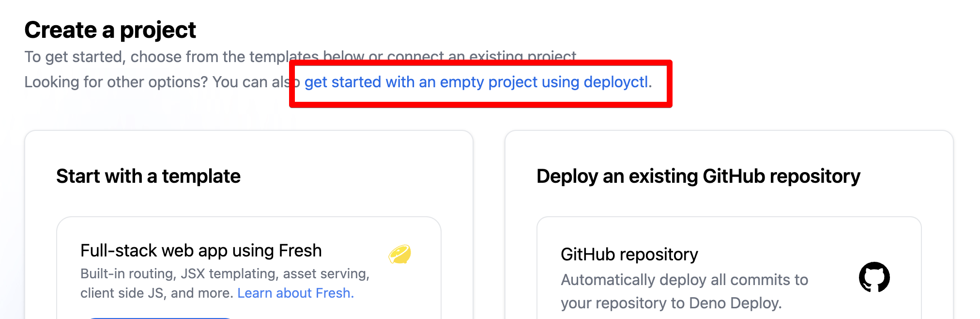Open the empty project using deployctl link
Viewport: 980px width, 319px height.
click(x=477, y=82)
